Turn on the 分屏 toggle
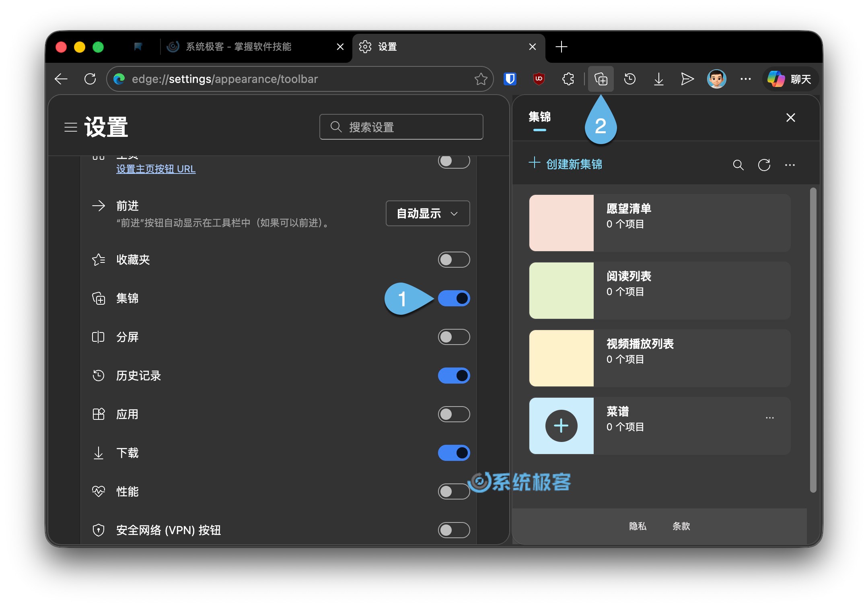This screenshot has width=868, height=607. click(x=454, y=337)
